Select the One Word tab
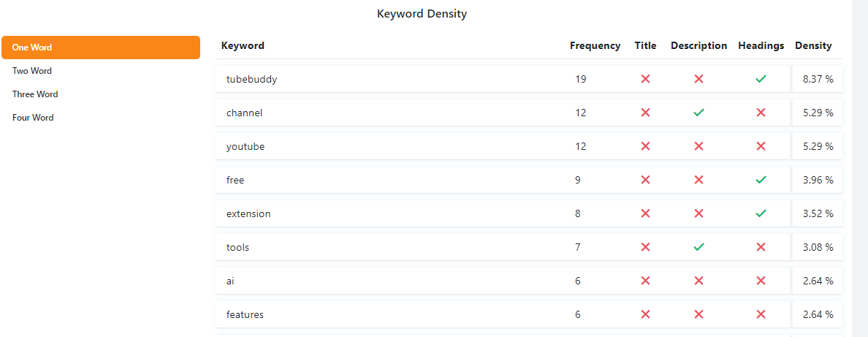The height and width of the screenshot is (337, 868). pos(101,48)
